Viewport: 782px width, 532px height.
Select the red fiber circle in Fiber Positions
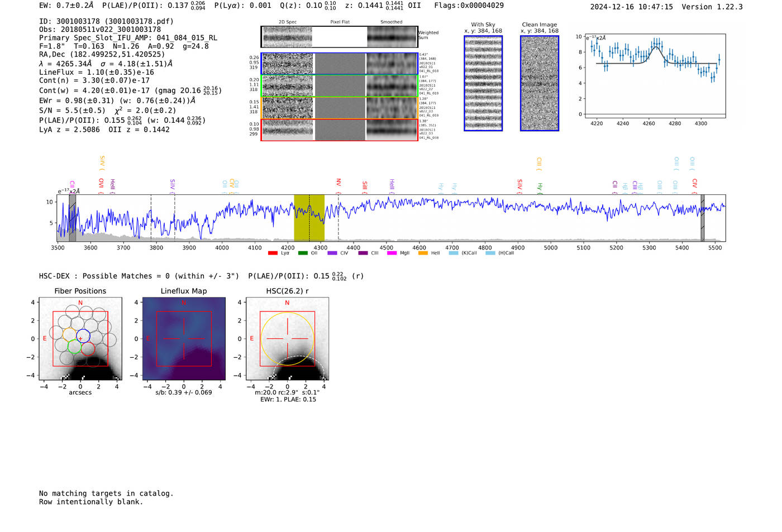pyautogui.click(x=88, y=348)
